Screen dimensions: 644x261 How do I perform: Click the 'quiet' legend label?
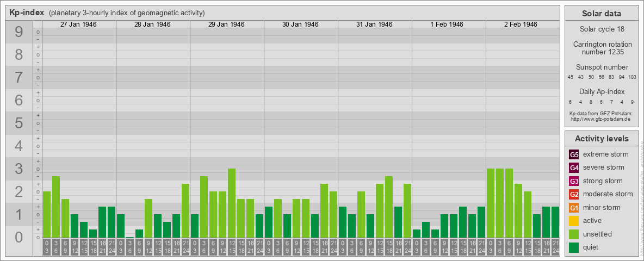(592, 247)
